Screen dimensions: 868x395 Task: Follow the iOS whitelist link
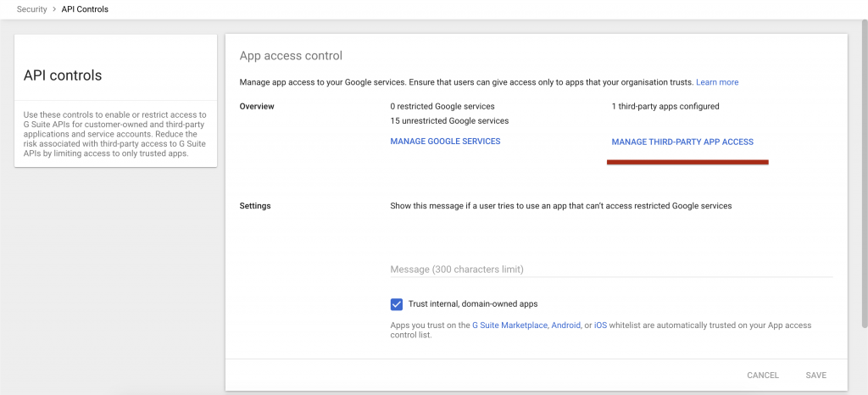click(600, 325)
